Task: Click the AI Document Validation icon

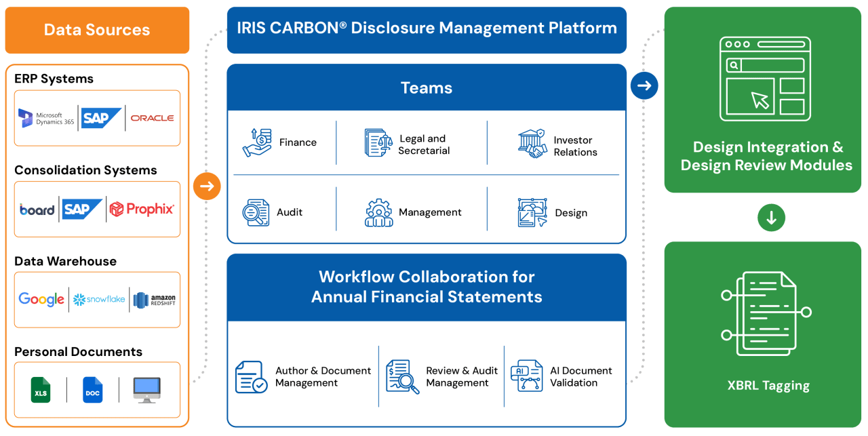Action: [527, 376]
